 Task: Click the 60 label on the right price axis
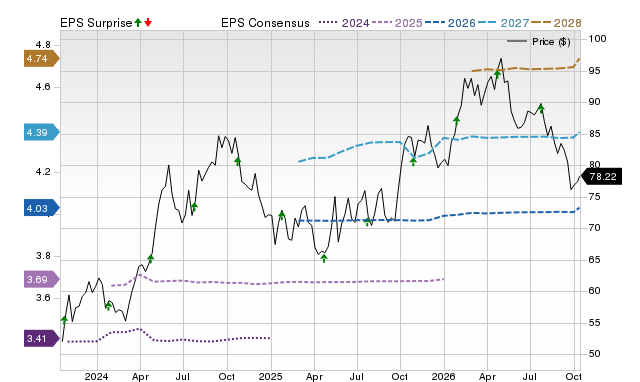pyautogui.click(x=594, y=291)
